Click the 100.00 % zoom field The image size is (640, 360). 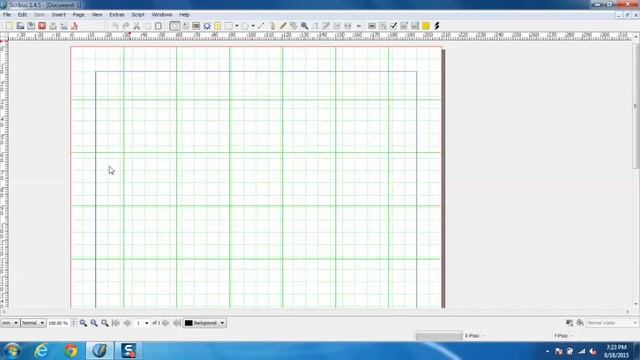(x=59, y=323)
